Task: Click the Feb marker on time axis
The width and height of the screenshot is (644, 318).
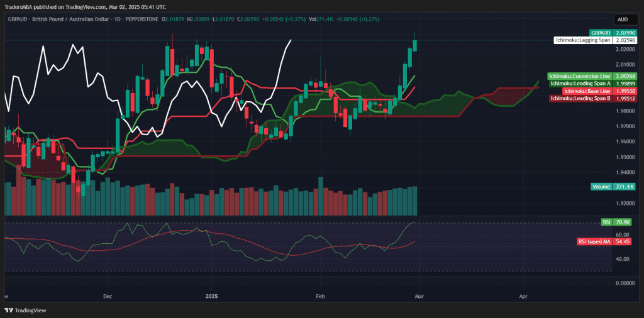Action: pos(320,295)
